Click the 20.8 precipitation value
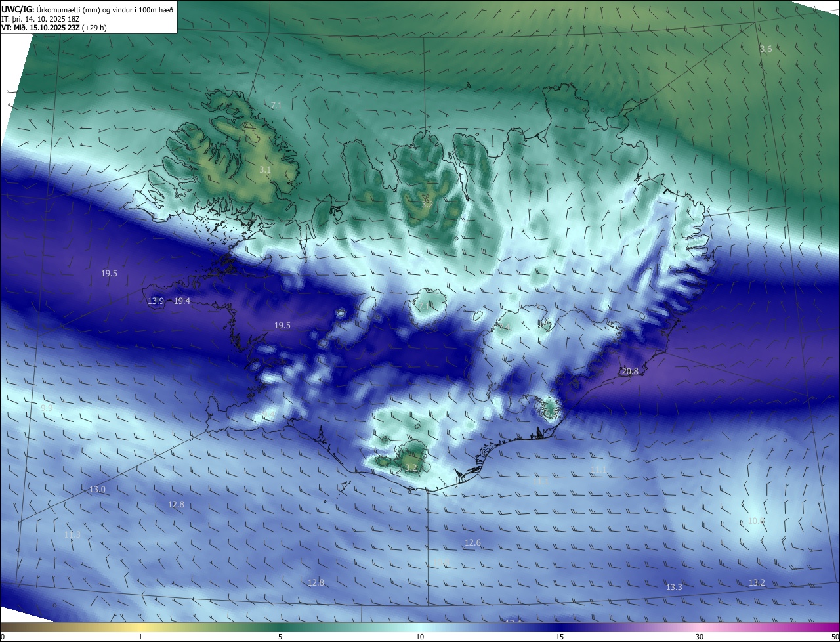Screen dimensions: 840x642 (630, 371)
